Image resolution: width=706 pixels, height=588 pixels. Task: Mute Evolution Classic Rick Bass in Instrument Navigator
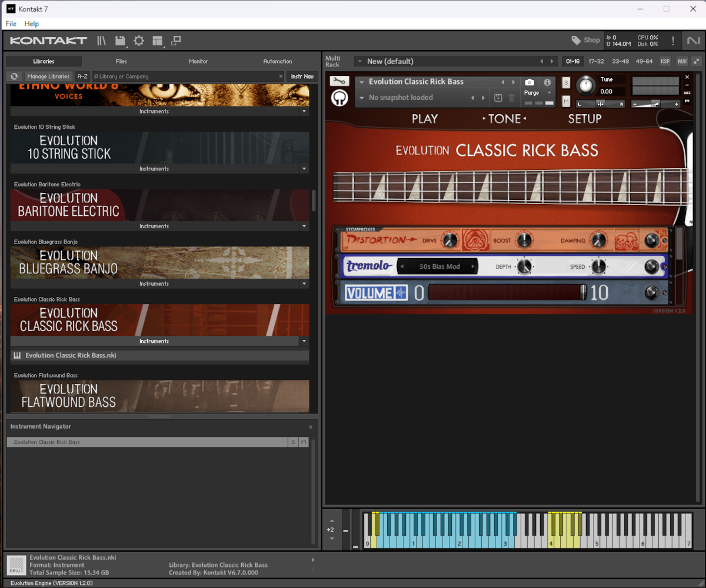pos(304,442)
